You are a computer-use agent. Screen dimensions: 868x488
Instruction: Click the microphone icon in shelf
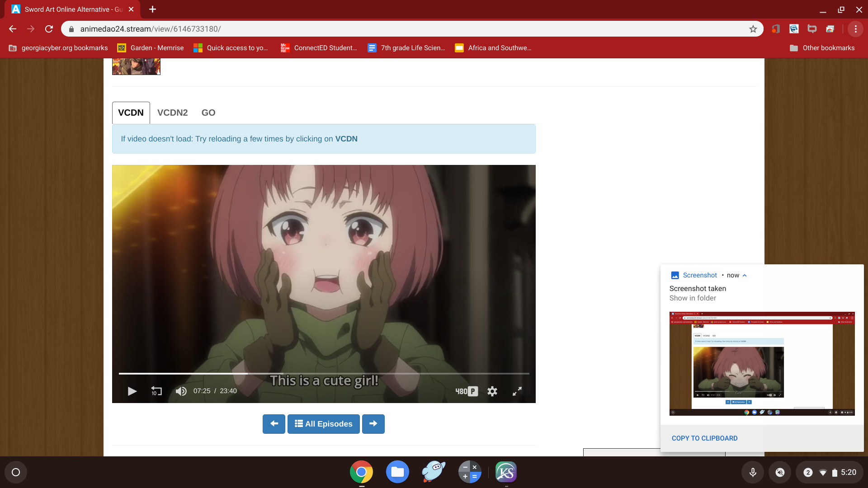coord(753,472)
